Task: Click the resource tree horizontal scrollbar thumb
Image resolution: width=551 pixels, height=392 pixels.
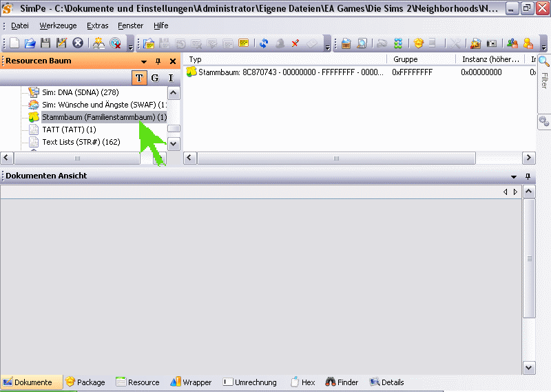Action: pyautogui.click(x=77, y=158)
